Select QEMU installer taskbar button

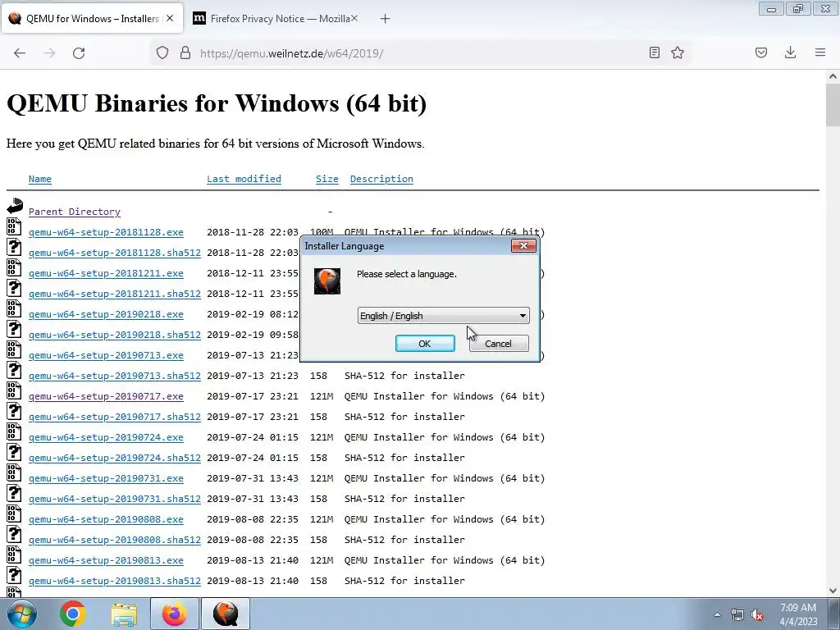point(226,614)
